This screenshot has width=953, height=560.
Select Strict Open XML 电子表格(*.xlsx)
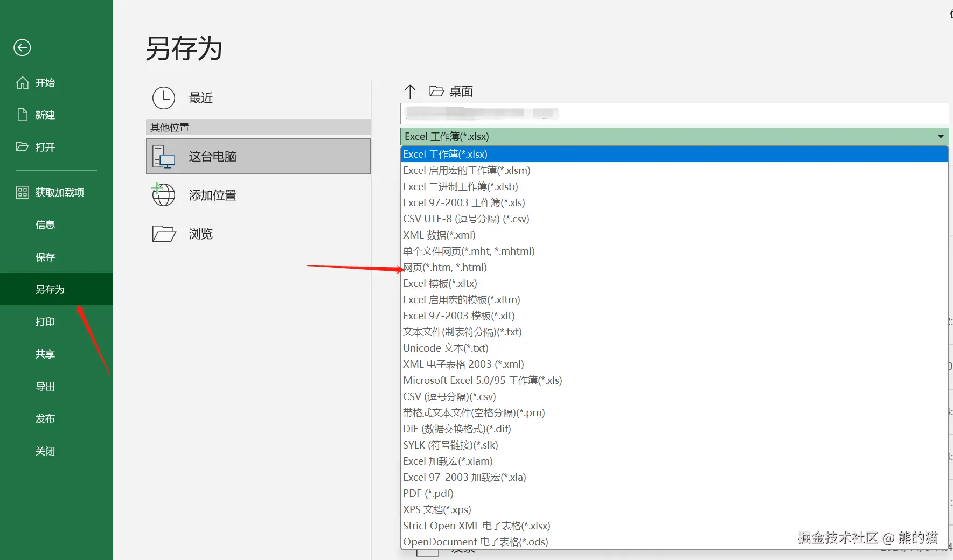pos(674,526)
